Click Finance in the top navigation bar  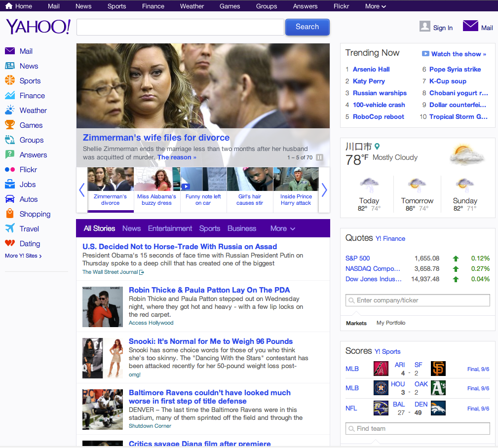pyautogui.click(x=153, y=6)
